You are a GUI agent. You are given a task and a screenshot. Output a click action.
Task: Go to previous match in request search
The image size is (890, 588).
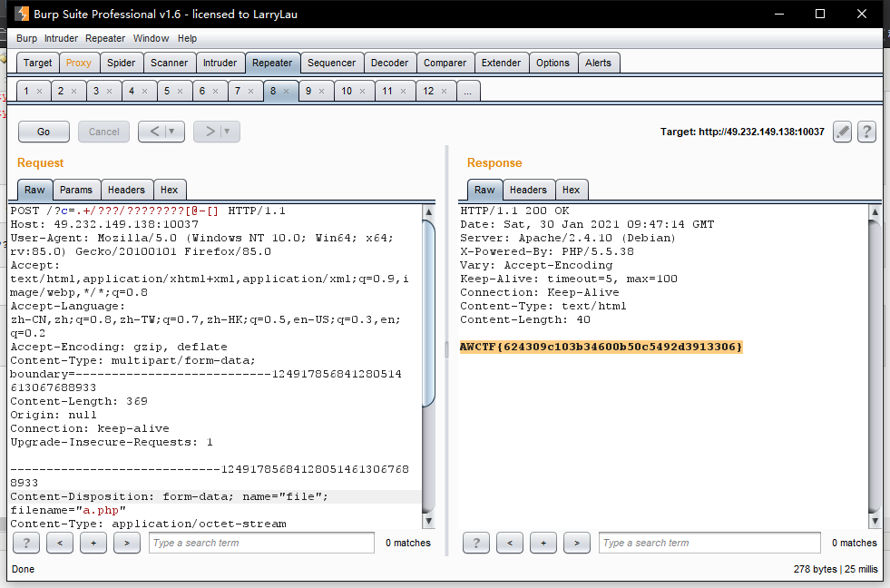[x=60, y=543]
